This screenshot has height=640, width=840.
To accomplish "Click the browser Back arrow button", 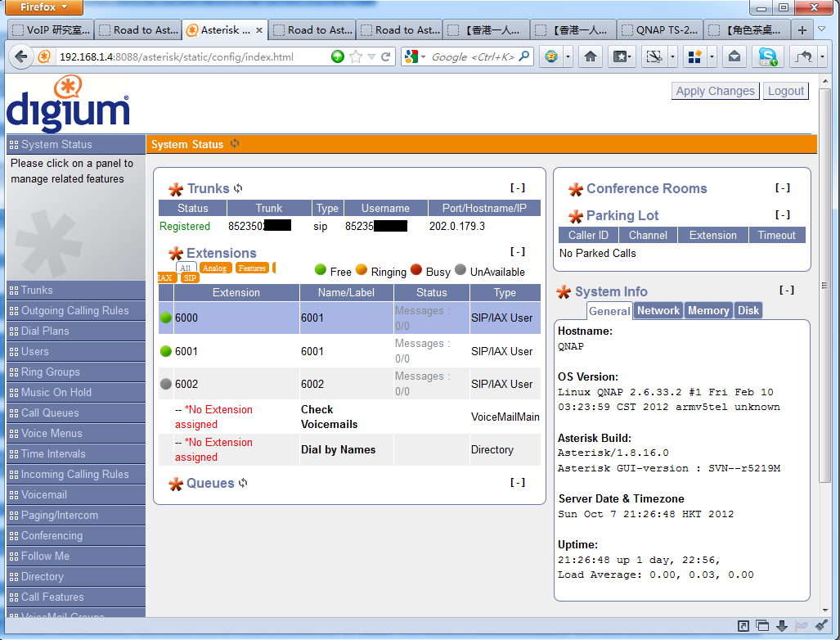I will 21,56.
